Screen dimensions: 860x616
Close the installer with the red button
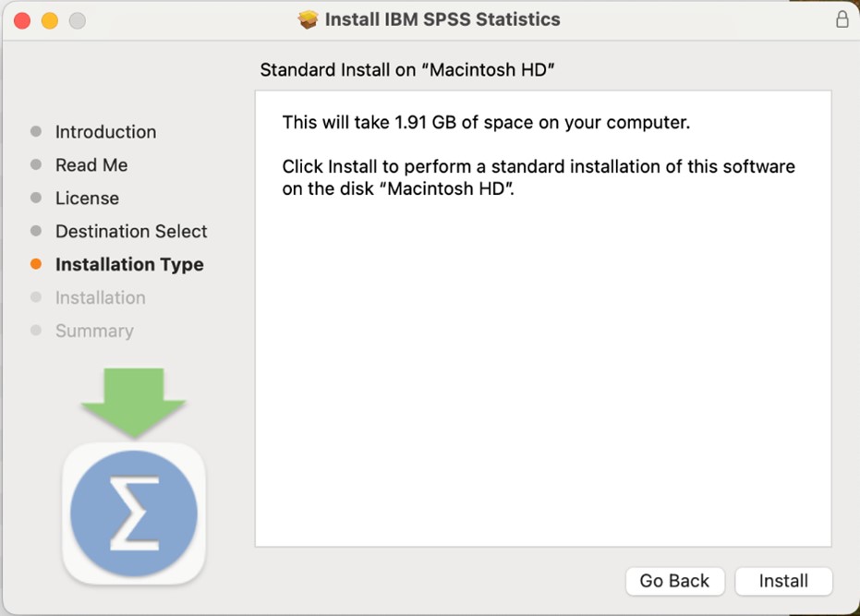(x=22, y=20)
